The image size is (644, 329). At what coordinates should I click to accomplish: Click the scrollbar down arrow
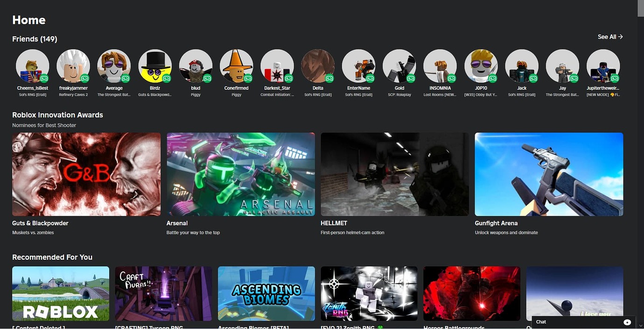coord(640,326)
